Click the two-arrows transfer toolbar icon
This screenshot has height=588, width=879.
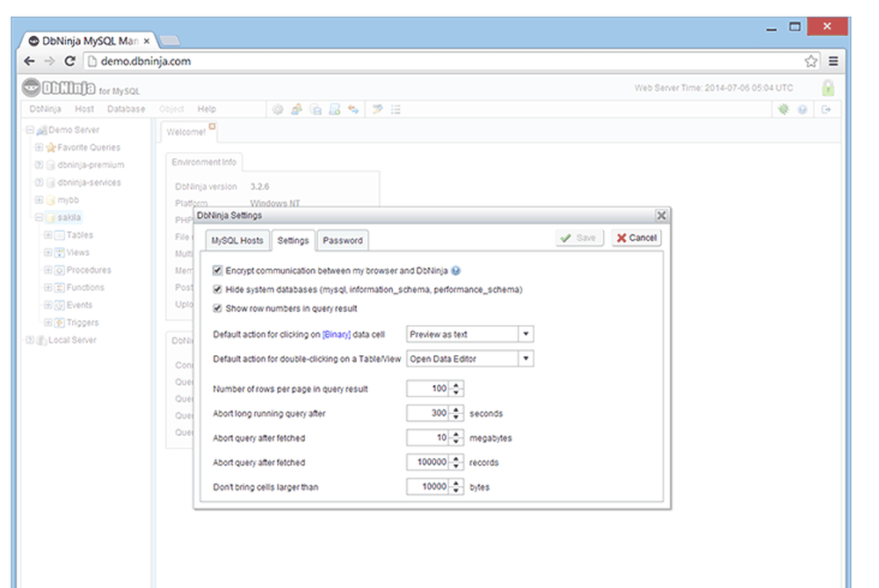(x=353, y=109)
